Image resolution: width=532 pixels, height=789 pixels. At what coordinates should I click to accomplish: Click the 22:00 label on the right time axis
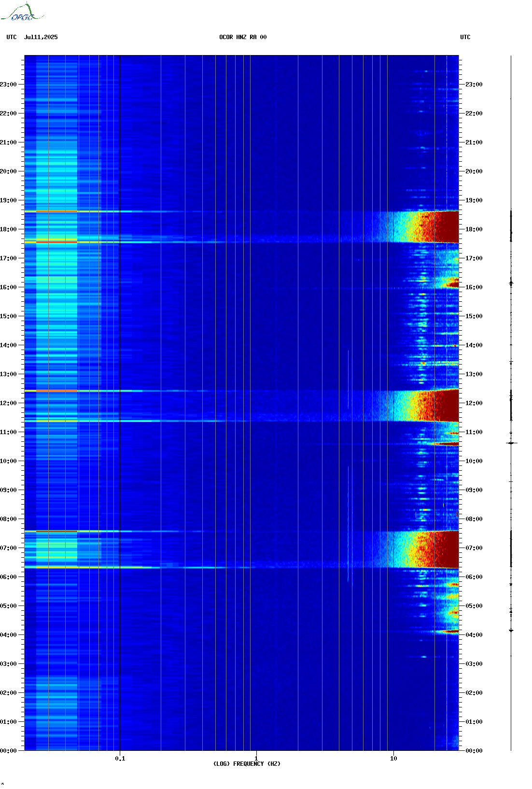(474, 113)
